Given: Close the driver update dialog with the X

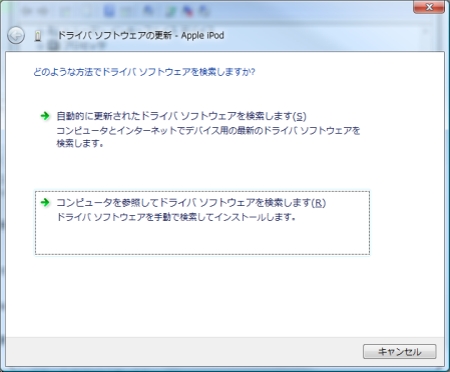Looking at the screenshot, I should tap(429, 7).
